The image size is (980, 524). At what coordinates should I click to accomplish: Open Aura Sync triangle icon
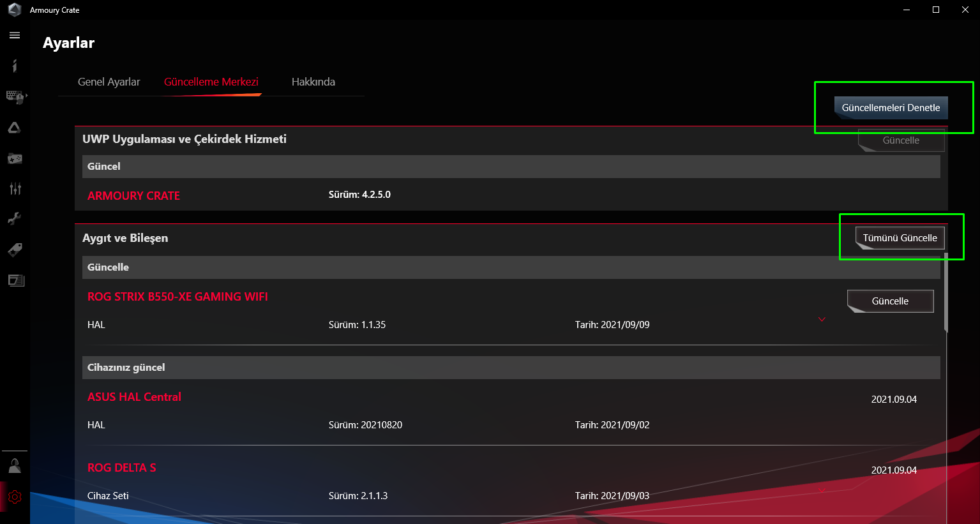point(15,128)
